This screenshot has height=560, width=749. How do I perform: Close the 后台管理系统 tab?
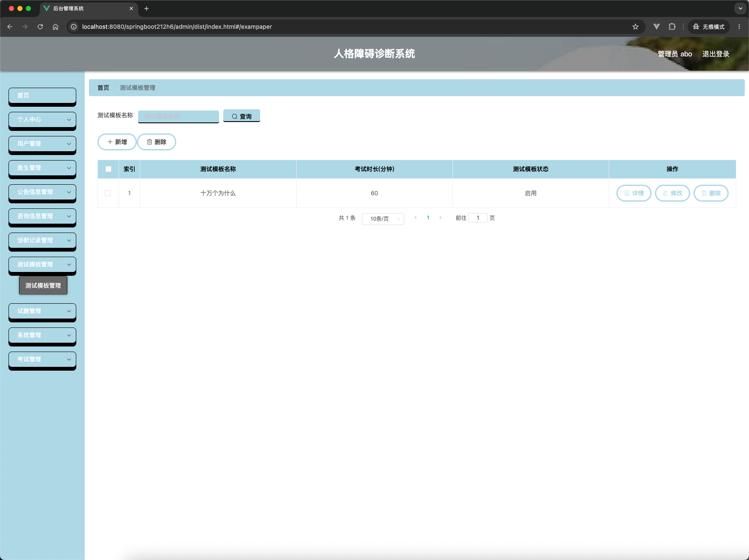[x=131, y=8]
